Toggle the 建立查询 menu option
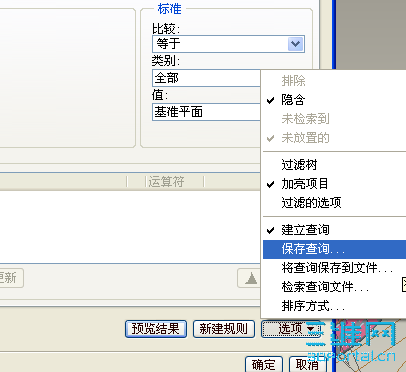The width and height of the screenshot is (406, 372). tap(334, 230)
